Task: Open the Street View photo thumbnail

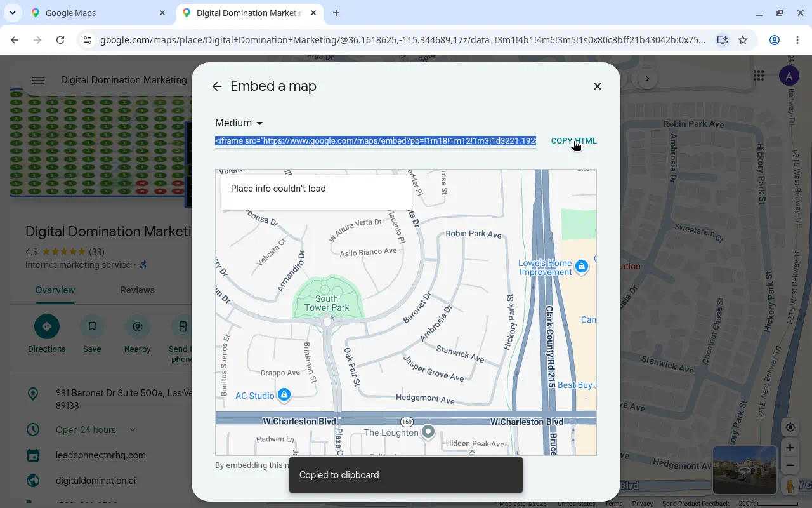Action: [x=745, y=471]
